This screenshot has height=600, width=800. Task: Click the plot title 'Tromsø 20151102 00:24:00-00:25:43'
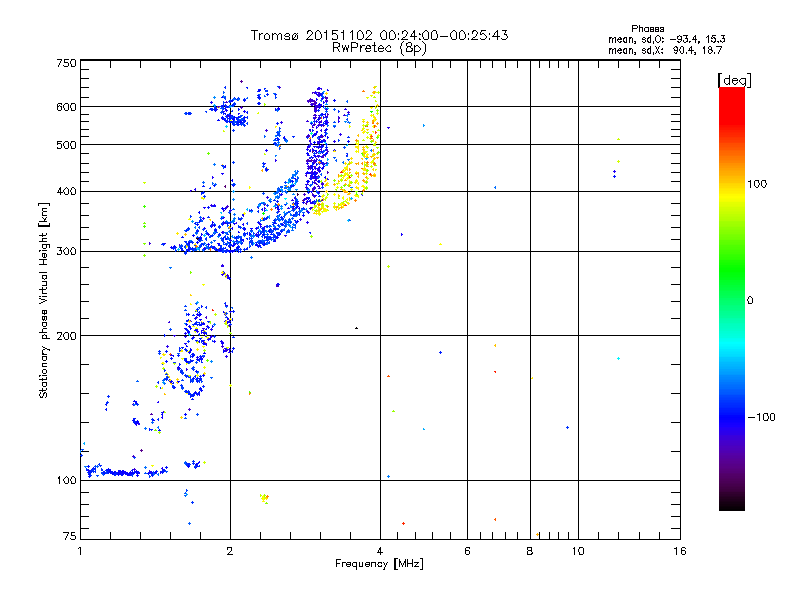click(379, 35)
